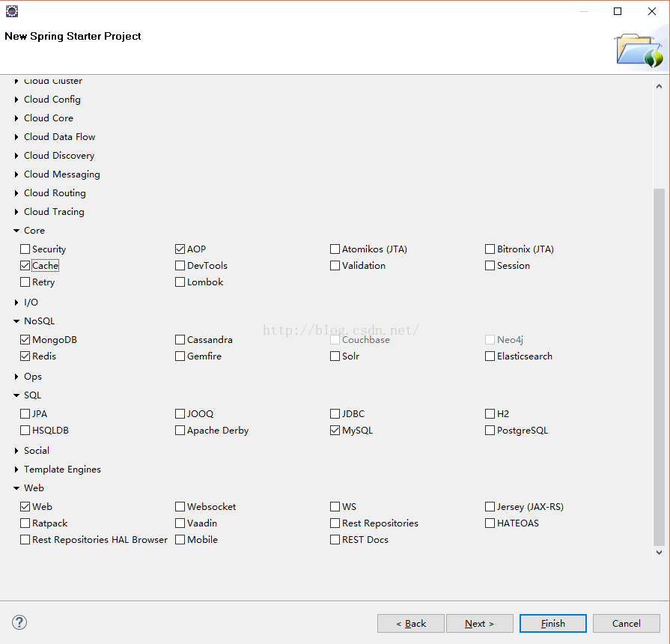This screenshot has width=670, height=644.
Task: Check the Ratpack option
Action: (x=25, y=523)
